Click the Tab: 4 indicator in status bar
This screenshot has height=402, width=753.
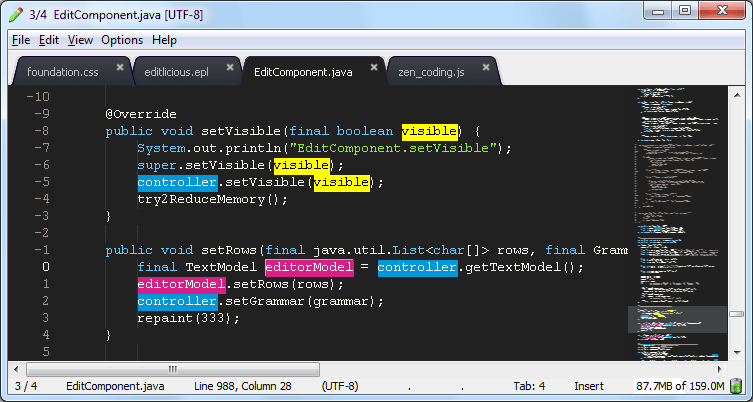tap(528, 386)
